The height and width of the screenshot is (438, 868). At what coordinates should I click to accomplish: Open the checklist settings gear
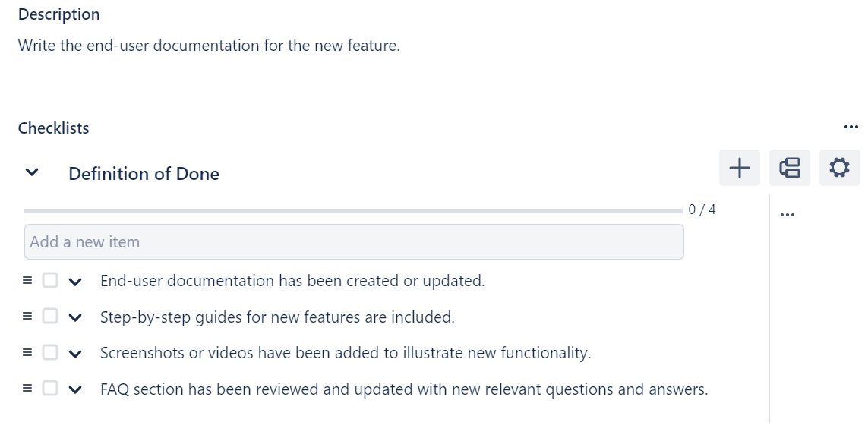[x=839, y=168]
